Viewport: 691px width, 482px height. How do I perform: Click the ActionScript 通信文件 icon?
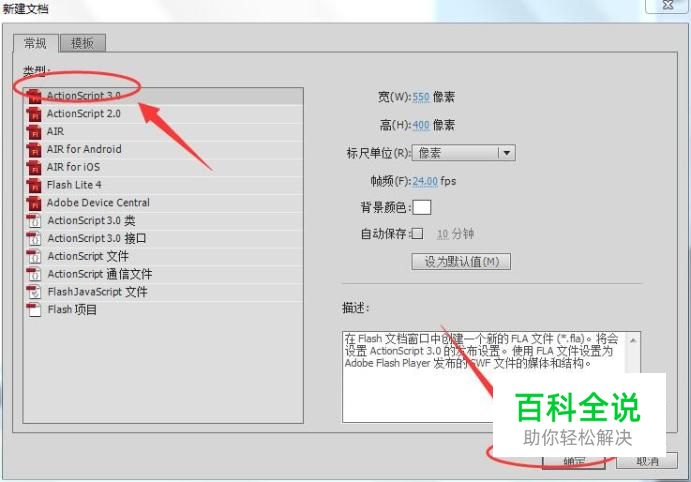[x=34, y=274]
